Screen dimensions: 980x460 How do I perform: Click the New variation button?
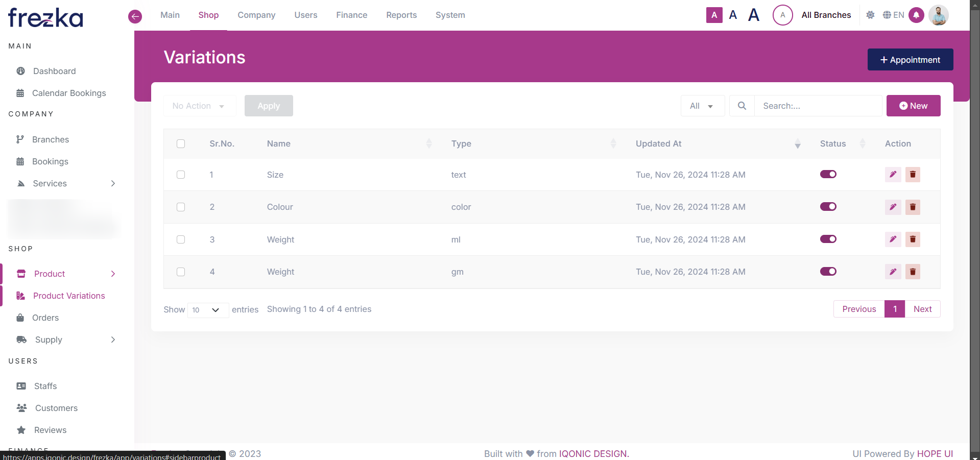(913, 106)
